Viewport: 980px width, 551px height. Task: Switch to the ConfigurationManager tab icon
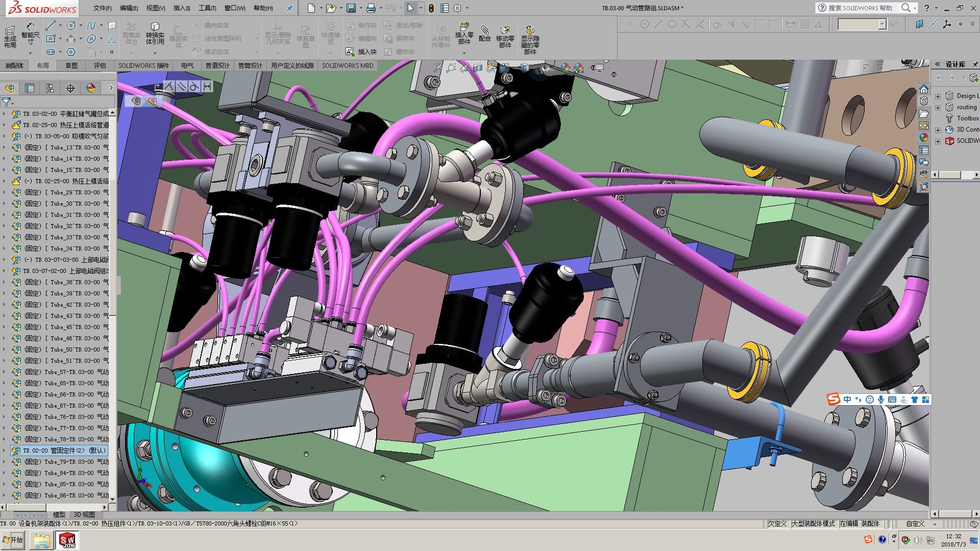pos(50,88)
